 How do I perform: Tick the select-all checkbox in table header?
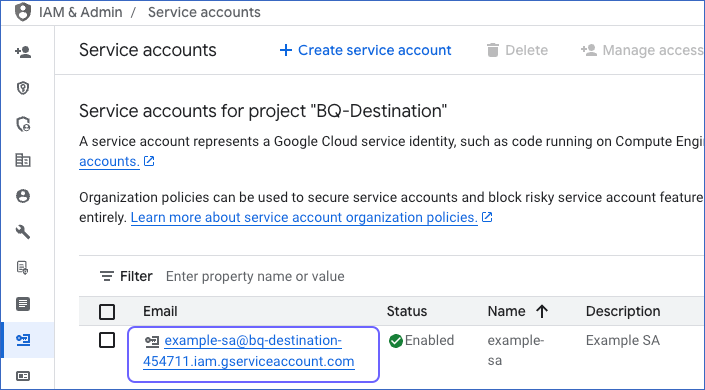coord(107,312)
